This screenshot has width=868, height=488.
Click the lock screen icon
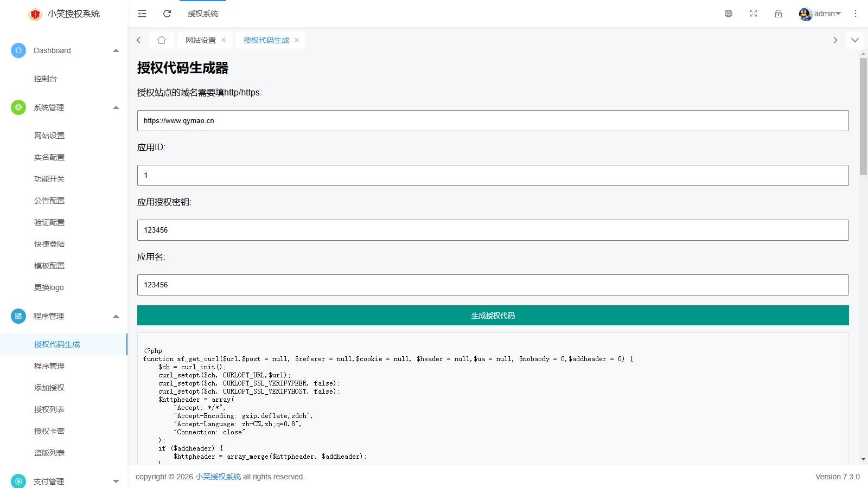click(778, 14)
